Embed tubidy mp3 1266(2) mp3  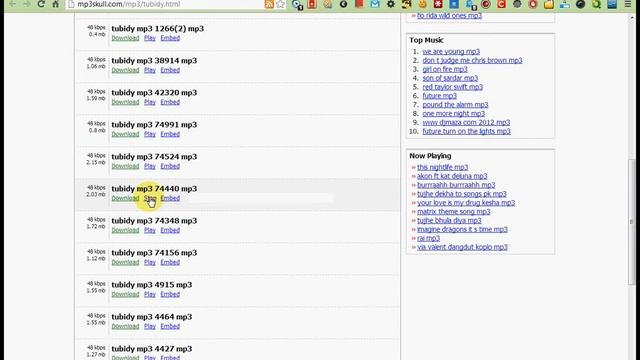coord(170,38)
